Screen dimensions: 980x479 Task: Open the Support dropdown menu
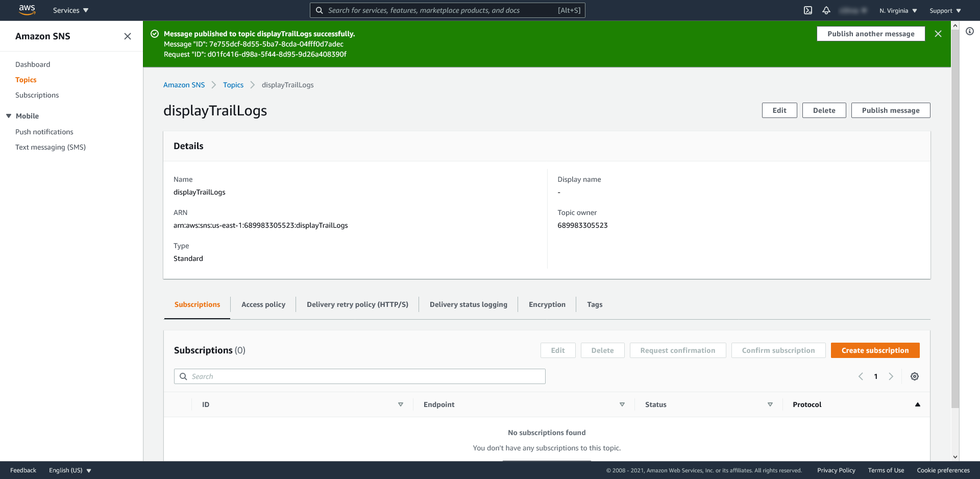tap(945, 10)
